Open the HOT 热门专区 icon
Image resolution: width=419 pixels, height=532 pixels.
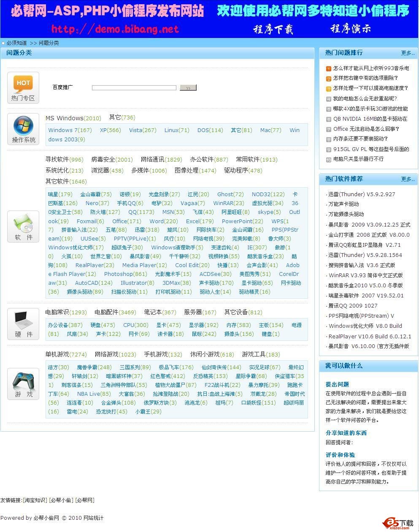(23, 88)
